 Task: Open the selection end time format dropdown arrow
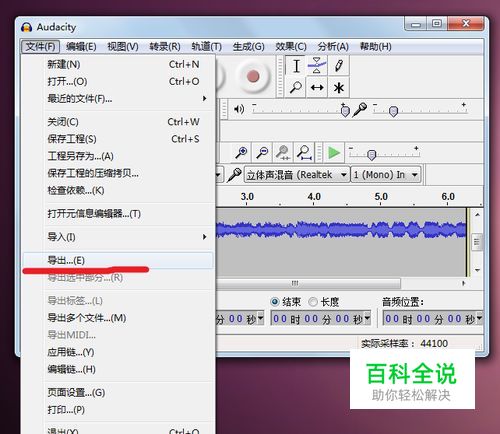tap(367, 318)
